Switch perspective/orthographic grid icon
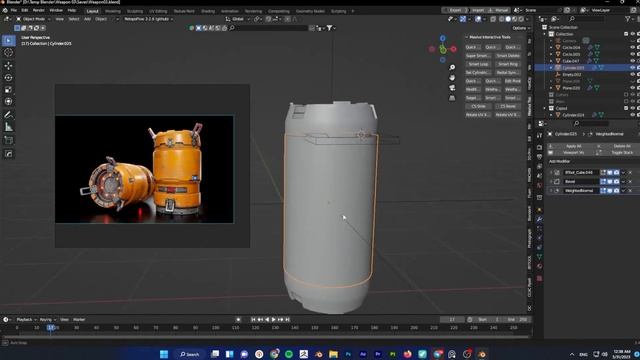Screen dimensions: 640x360 452,98
